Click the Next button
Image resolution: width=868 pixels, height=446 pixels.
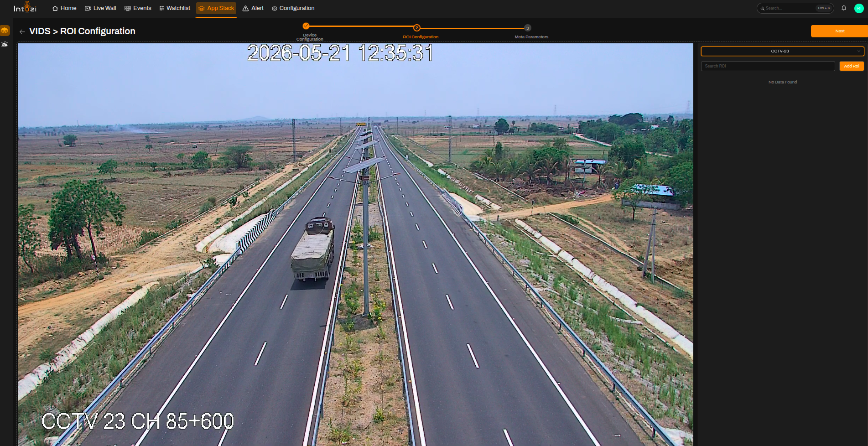coord(839,31)
